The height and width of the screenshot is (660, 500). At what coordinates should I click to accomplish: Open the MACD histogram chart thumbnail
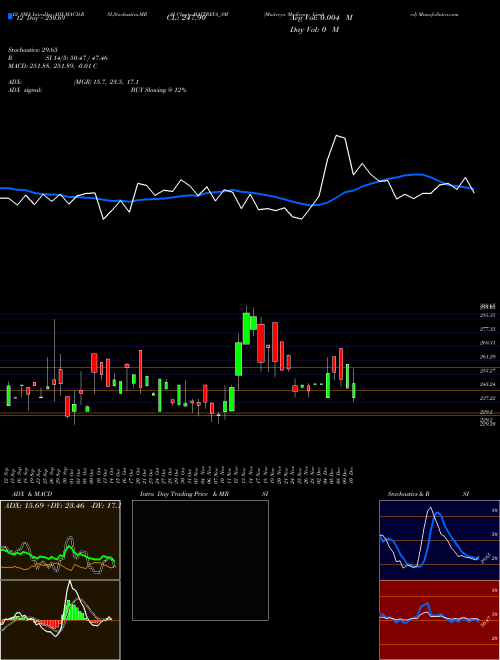pyautogui.click(x=60, y=620)
